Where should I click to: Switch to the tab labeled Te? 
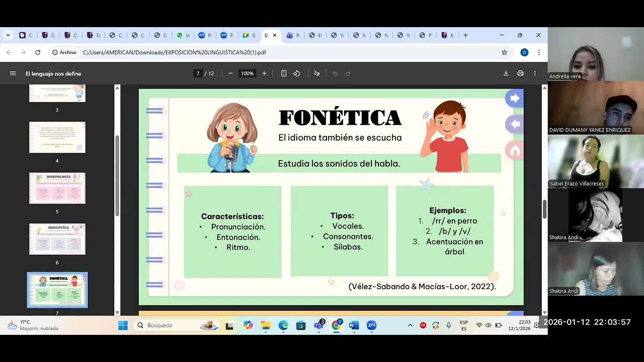coord(94,35)
